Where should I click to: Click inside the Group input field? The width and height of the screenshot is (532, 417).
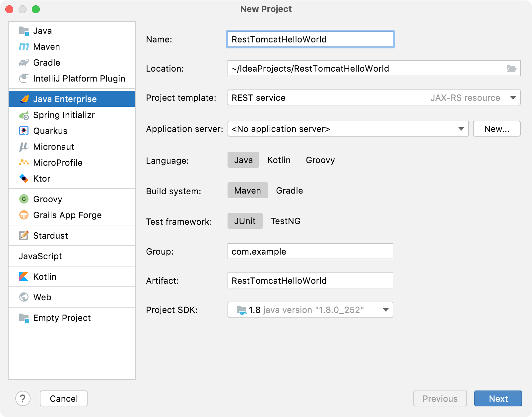pos(310,251)
